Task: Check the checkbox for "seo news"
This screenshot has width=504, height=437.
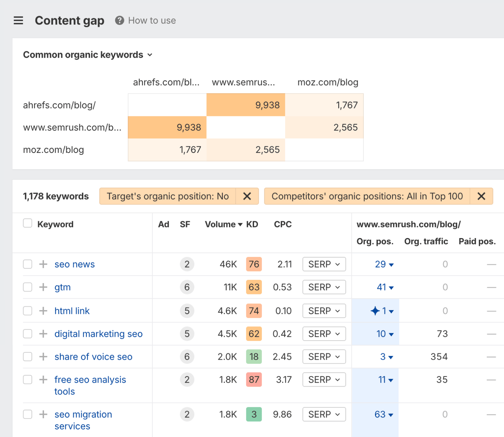Action: [x=28, y=264]
